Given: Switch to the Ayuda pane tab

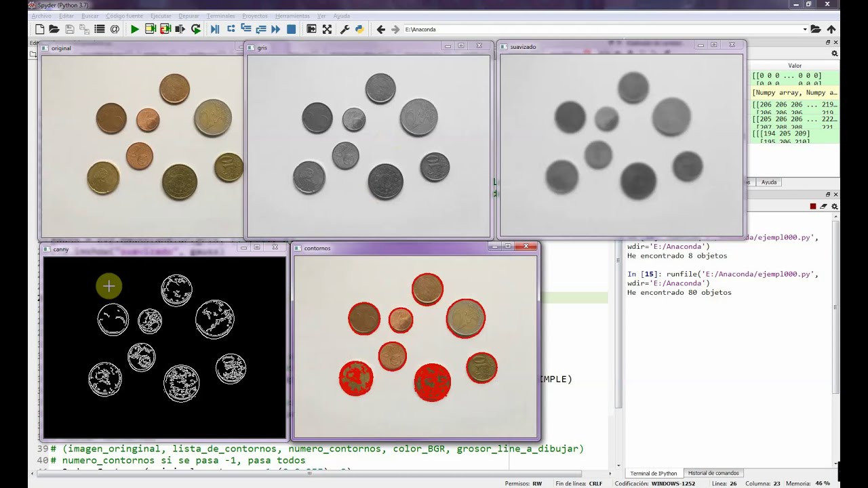Looking at the screenshot, I should click(x=769, y=182).
